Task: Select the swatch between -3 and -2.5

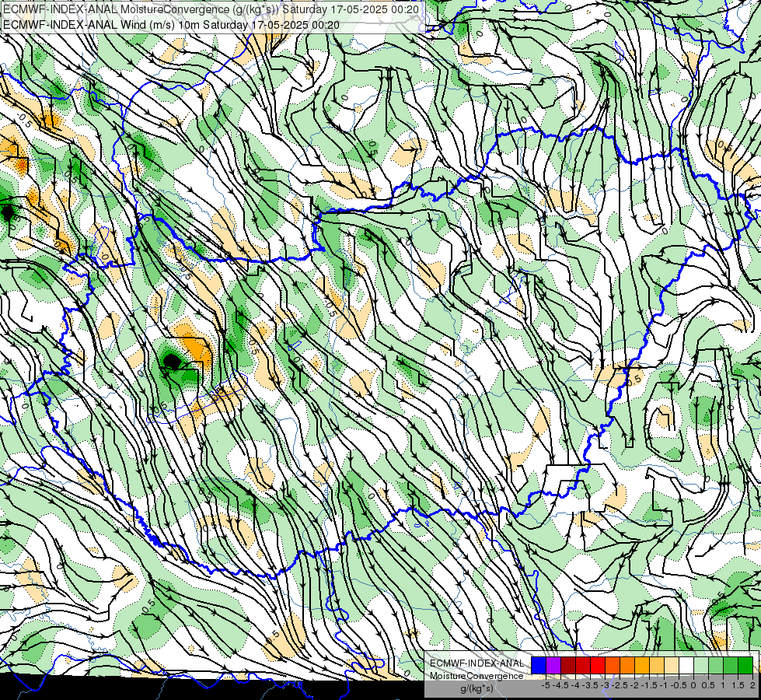Action: coord(613,666)
